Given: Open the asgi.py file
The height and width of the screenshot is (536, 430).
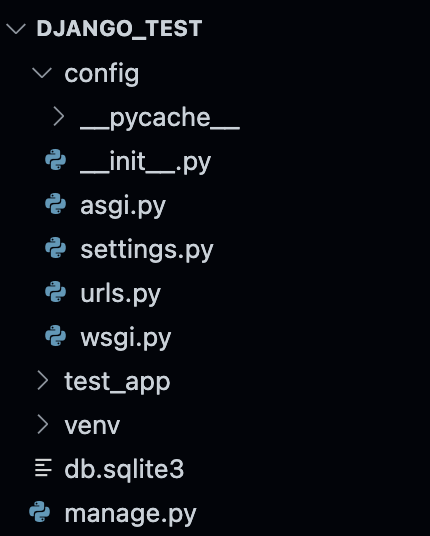Looking at the screenshot, I should pos(123,207).
